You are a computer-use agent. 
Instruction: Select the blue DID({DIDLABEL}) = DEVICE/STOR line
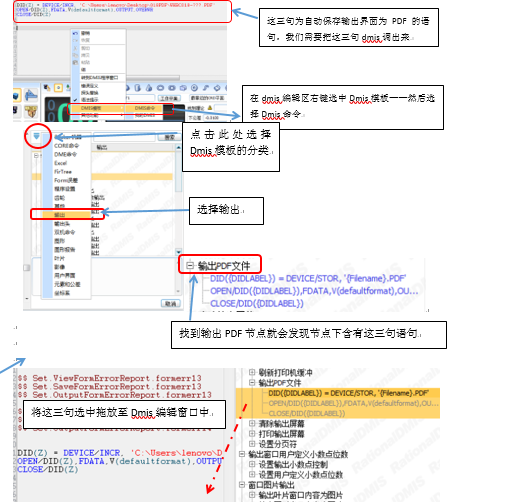coord(308,279)
